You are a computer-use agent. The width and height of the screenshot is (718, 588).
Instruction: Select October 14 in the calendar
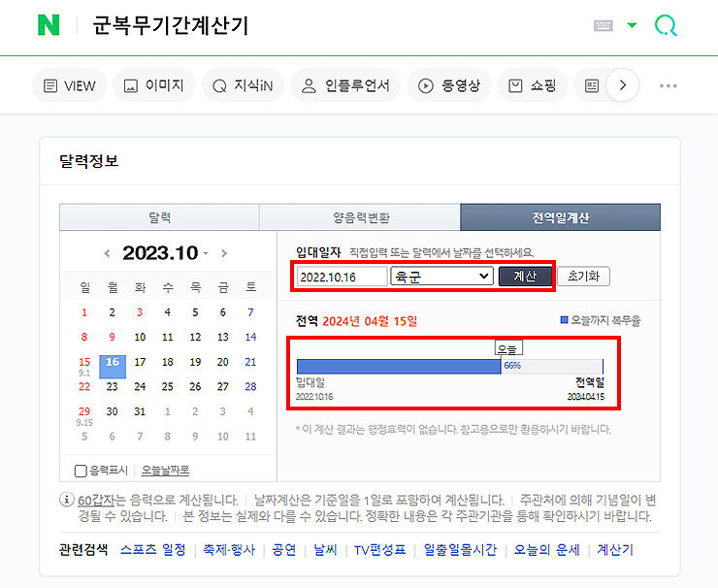click(x=250, y=338)
